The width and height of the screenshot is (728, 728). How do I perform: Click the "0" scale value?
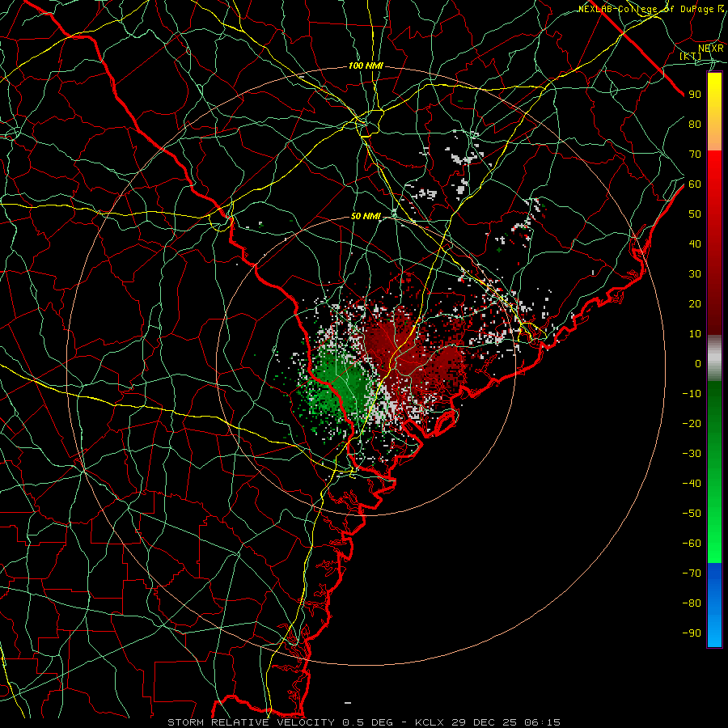tap(698, 364)
